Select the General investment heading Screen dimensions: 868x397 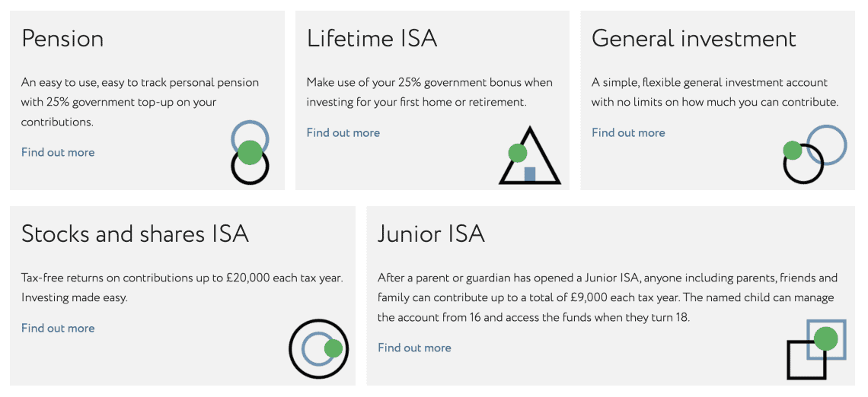point(694,39)
